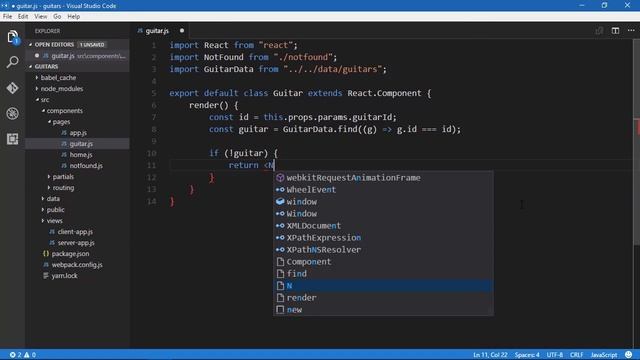The height and width of the screenshot is (360, 640).
Task: Click the unsaved dot on guitar.js tab
Action: tap(182, 31)
